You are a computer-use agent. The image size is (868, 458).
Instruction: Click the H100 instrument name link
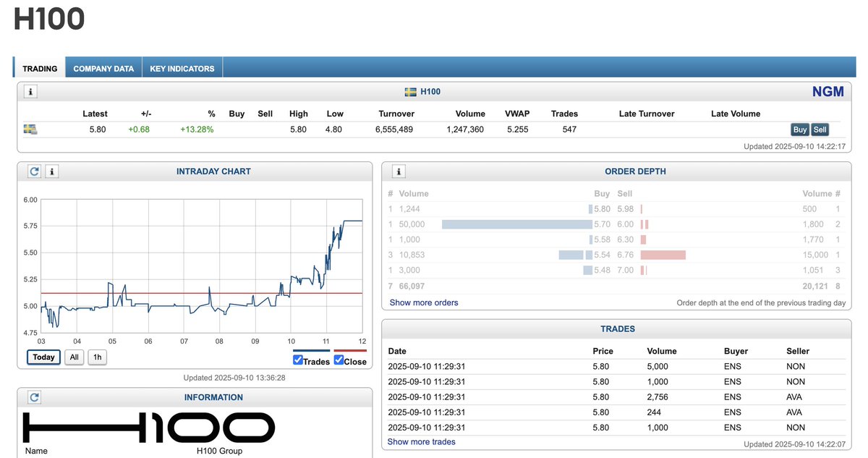tap(430, 92)
